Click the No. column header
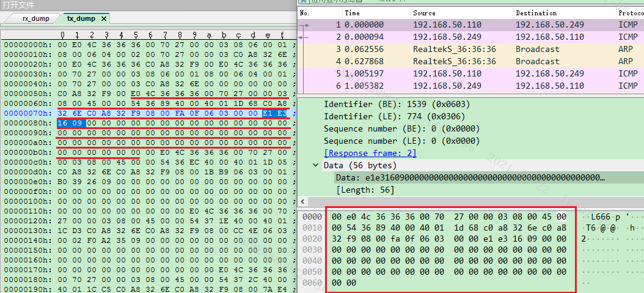 pyautogui.click(x=305, y=13)
